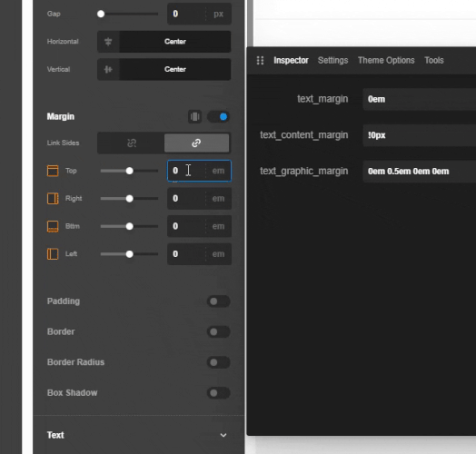Viewport: 476px width, 454px height.
Task: Click the Top margin side icon
Action: coord(53,171)
